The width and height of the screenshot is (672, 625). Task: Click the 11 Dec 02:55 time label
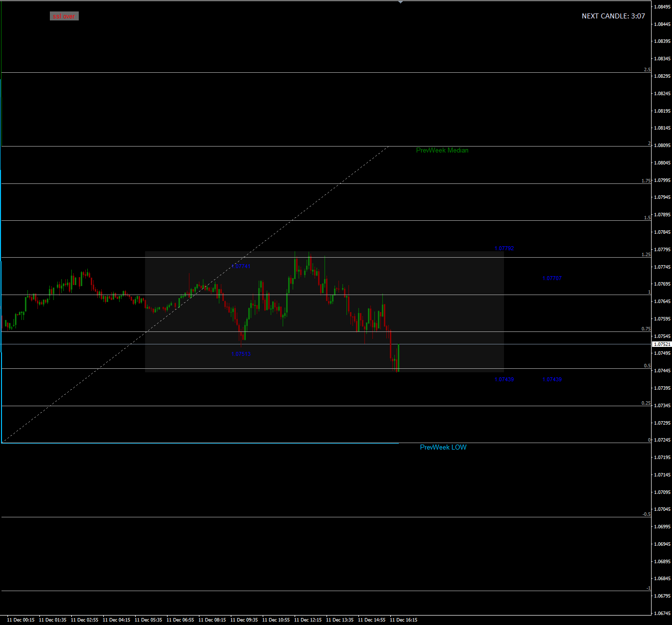85,620
